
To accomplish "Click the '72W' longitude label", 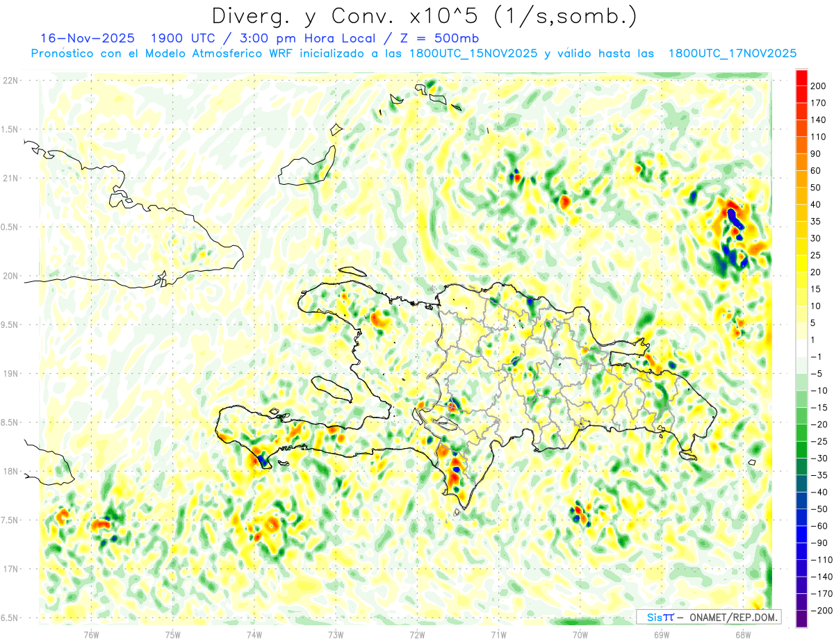I will [x=417, y=634].
